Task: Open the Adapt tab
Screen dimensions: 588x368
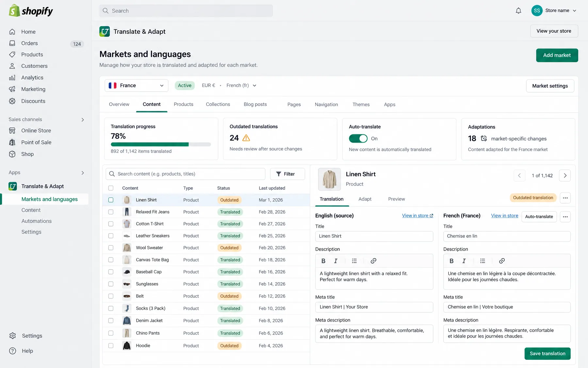Action: (365, 199)
